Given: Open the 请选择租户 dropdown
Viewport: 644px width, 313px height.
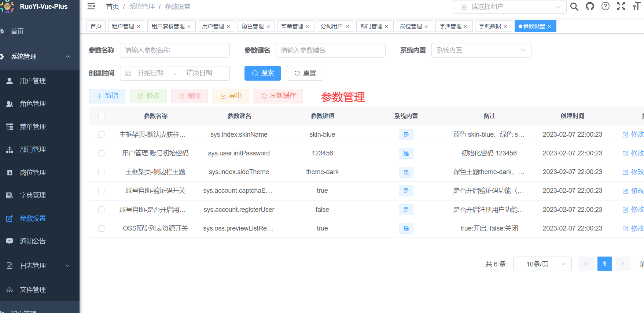Looking at the screenshot, I should coord(509,7).
